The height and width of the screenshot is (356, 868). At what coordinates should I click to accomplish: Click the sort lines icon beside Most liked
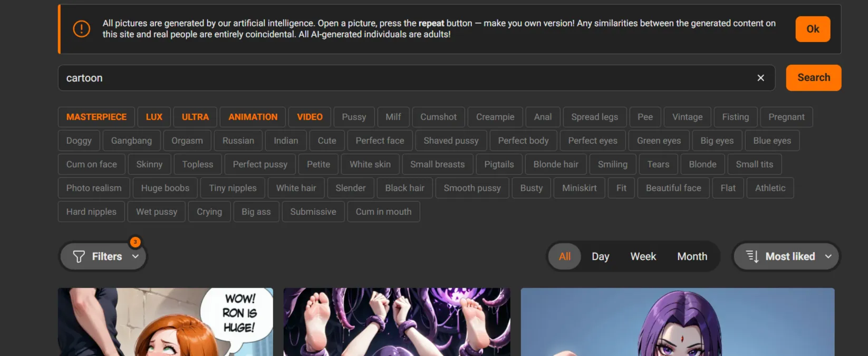(752, 256)
